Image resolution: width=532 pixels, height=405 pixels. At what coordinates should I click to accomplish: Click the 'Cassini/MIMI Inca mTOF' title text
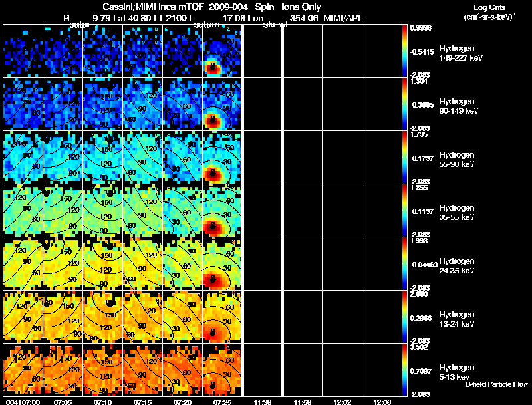click(153, 7)
